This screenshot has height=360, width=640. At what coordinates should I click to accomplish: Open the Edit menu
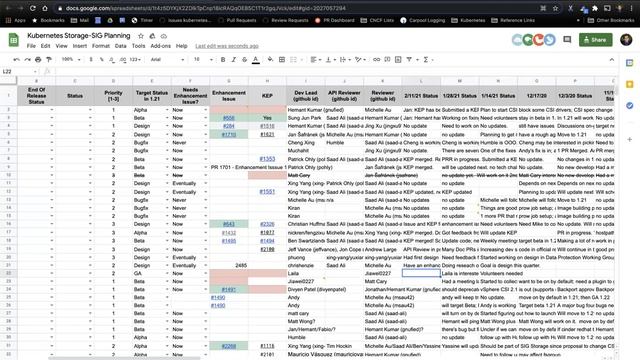45,46
